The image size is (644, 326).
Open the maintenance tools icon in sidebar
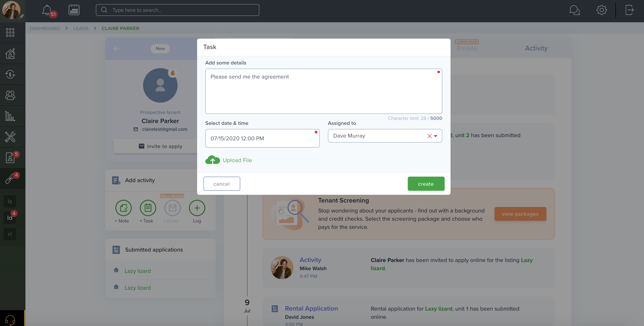[x=10, y=137]
